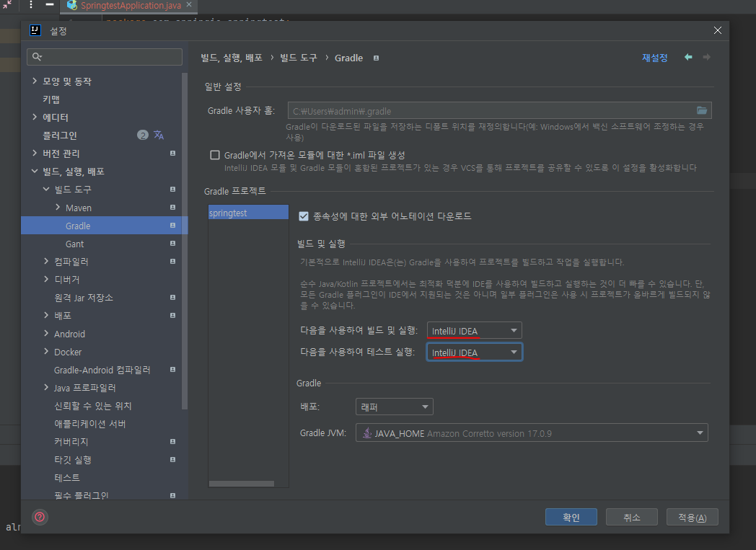This screenshot has height=550, width=756.
Task: Click the translate icon next to 플러그인
Action: pyautogui.click(x=159, y=135)
